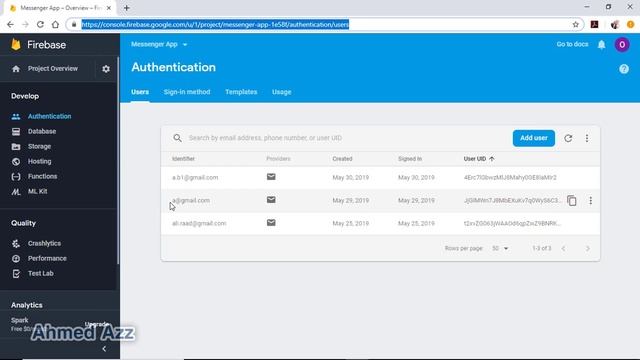Click the browser home button
640x360 pixels.
[x=55, y=24]
